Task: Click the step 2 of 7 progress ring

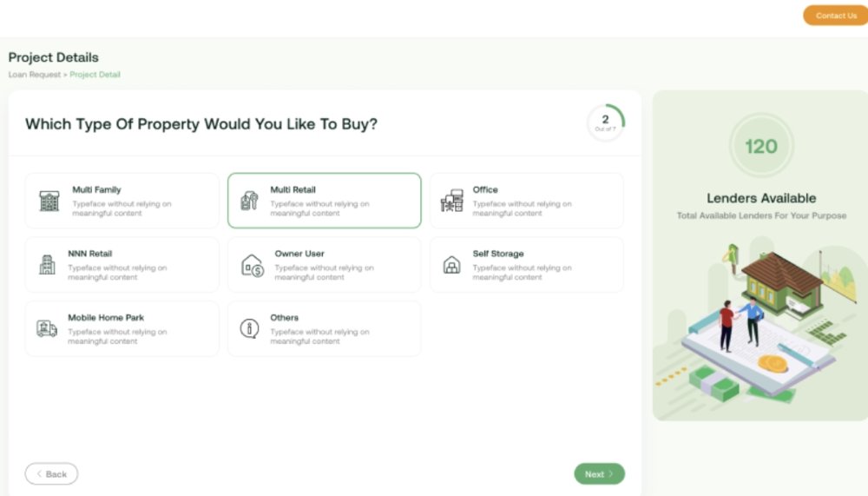Action: click(x=606, y=122)
